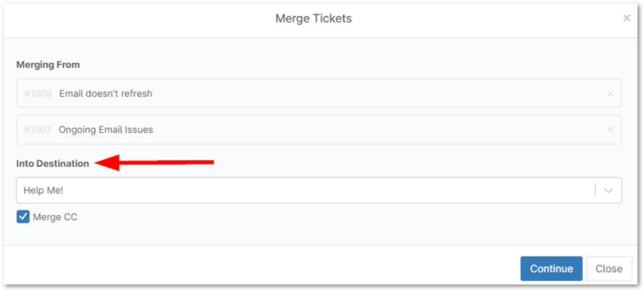Click the Merge CC label text
This screenshot has width=644, height=291.
click(55, 216)
